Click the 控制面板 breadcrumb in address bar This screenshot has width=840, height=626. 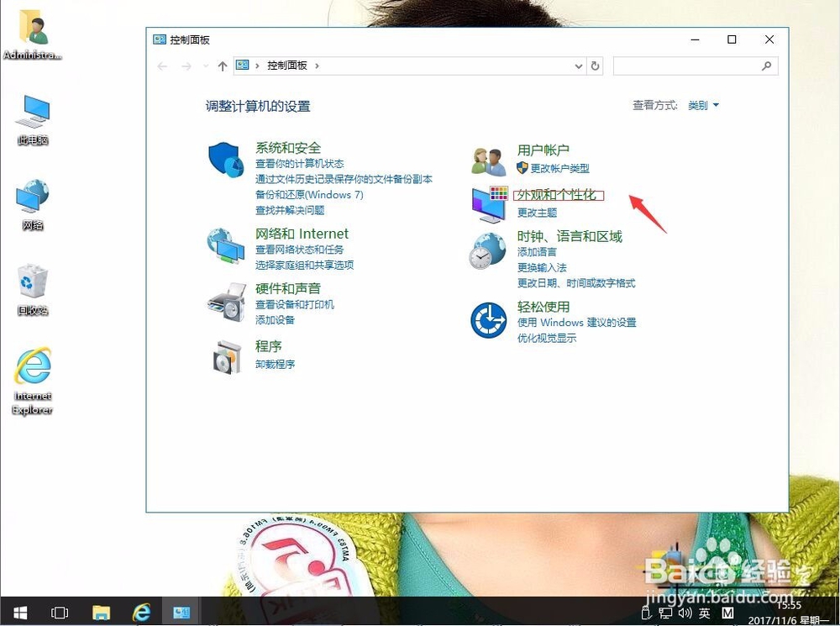click(287, 66)
